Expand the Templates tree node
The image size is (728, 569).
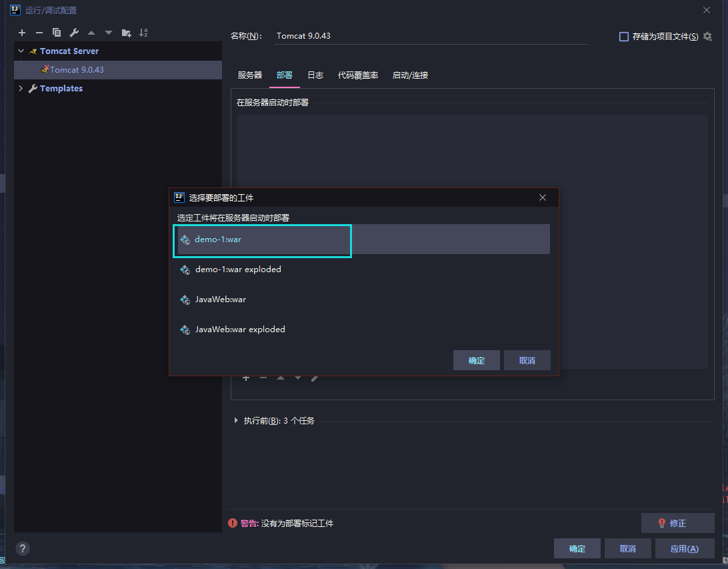[21, 88]
